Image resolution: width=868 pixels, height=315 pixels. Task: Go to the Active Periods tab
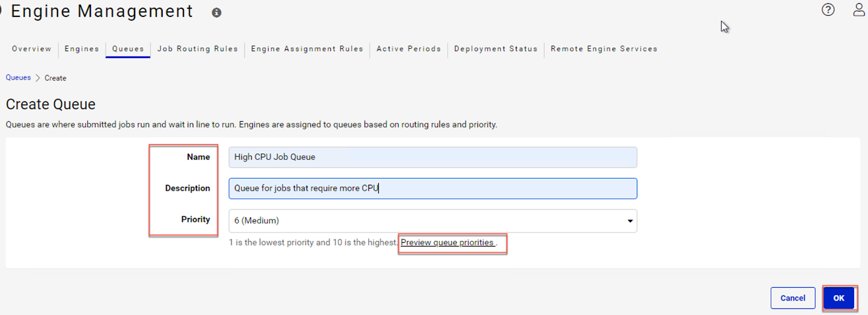[x=409, y=49]
